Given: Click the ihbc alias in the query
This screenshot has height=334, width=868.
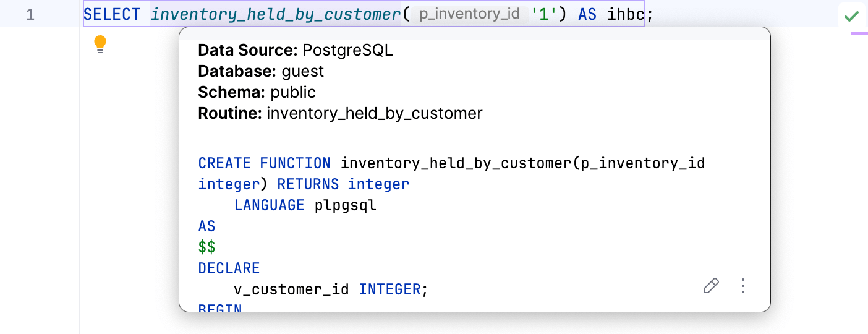Looking at the screenshot, I should (626, 14).
